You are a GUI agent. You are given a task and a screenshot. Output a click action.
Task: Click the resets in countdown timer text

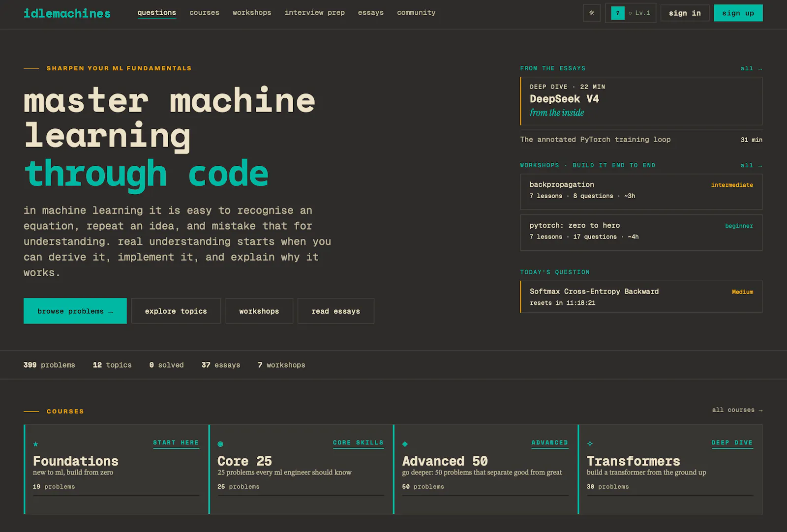click(x=562, y=303)
